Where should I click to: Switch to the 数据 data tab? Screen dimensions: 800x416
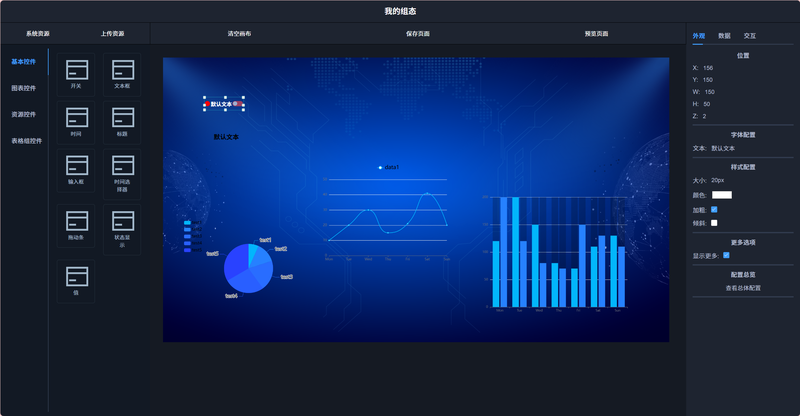pyautogui.click(x=724, y=36)
